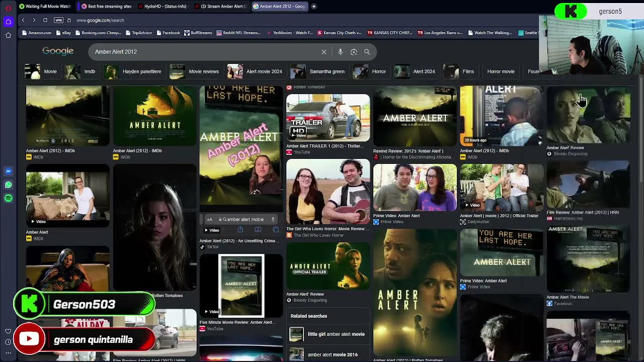Open the BuffStreams bookmark
The image size is (644, 362).
(198, 33)
